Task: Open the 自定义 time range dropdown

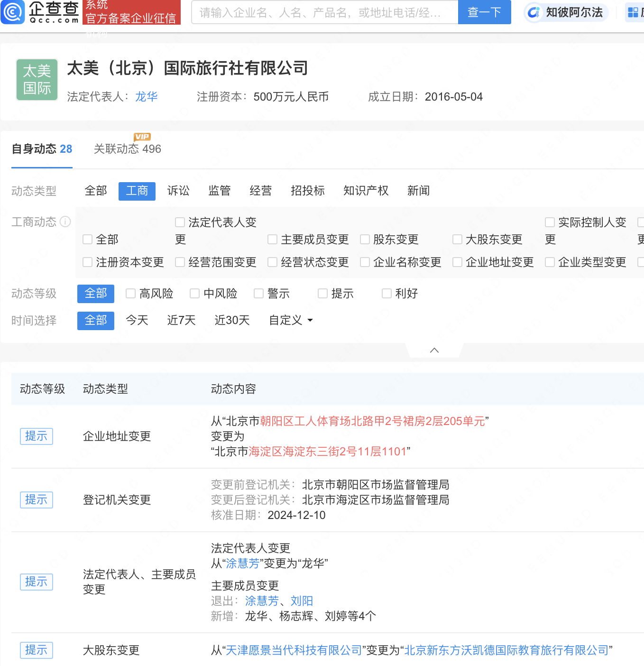Action: coord(291,320)
